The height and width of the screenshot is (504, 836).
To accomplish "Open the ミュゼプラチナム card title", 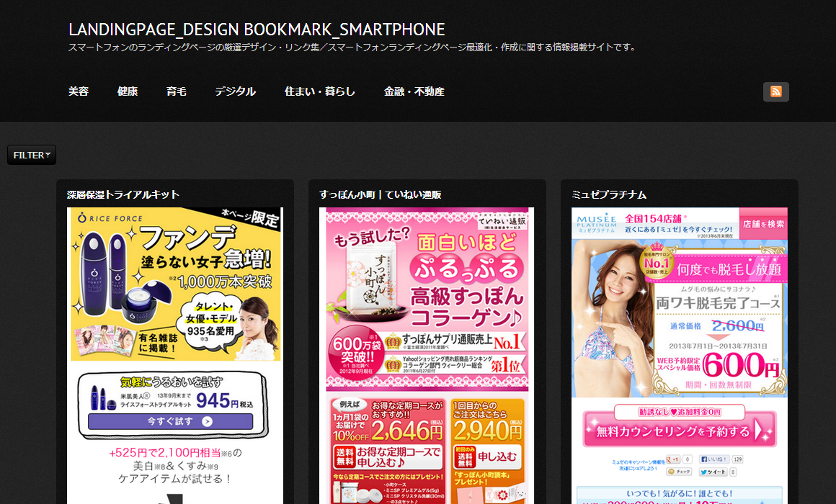I will pyautogui.click(x=609, y=194).
